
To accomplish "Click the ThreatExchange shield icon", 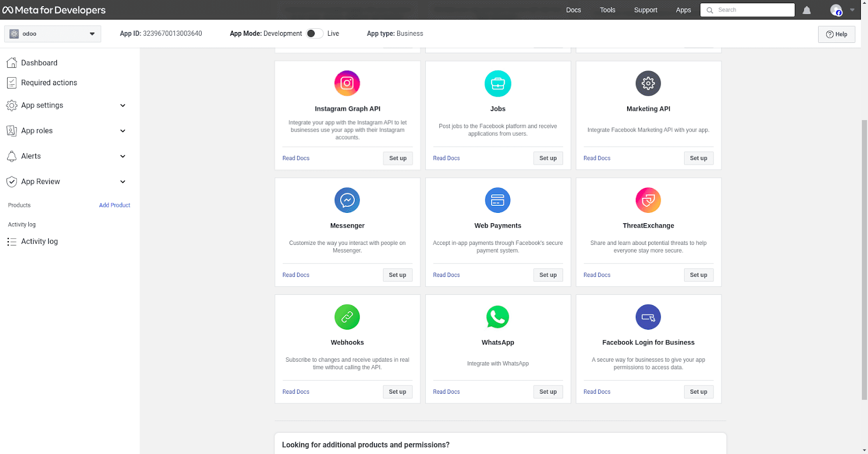I will point(648,200).
